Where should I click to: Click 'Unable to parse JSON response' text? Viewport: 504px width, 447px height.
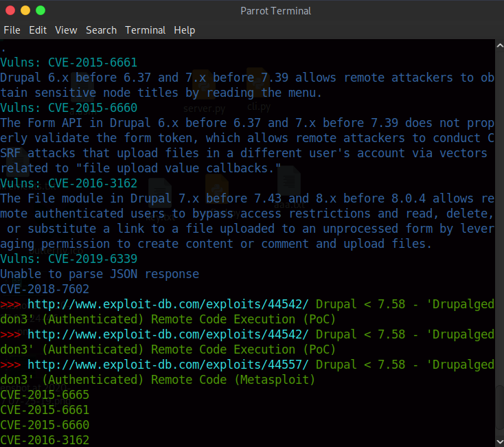click(x=100, y=274)
